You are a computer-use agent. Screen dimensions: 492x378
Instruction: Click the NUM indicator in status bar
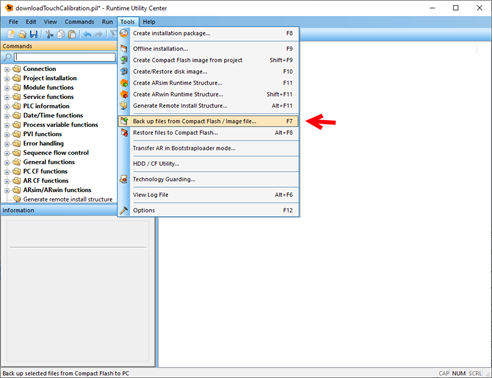pos(459,373)
